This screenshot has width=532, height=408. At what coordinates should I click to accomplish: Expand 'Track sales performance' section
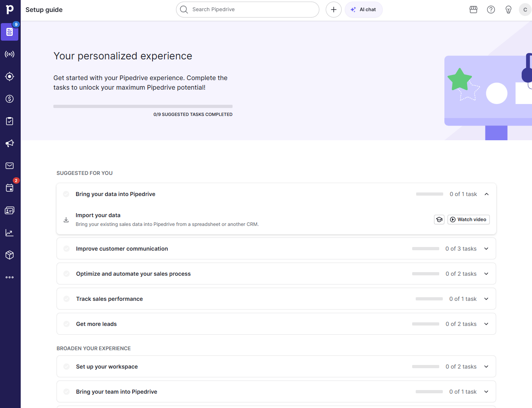click(x=486, y=299)
